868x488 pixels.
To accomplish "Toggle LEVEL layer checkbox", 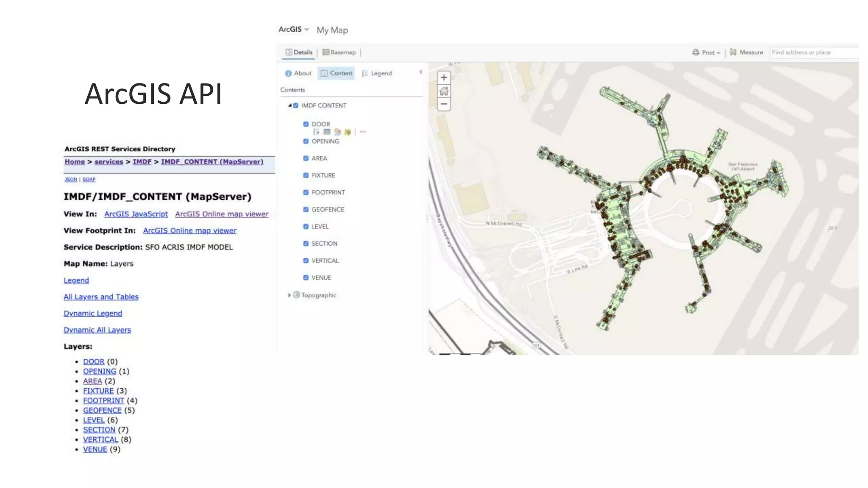I will [x=306, y=226].
